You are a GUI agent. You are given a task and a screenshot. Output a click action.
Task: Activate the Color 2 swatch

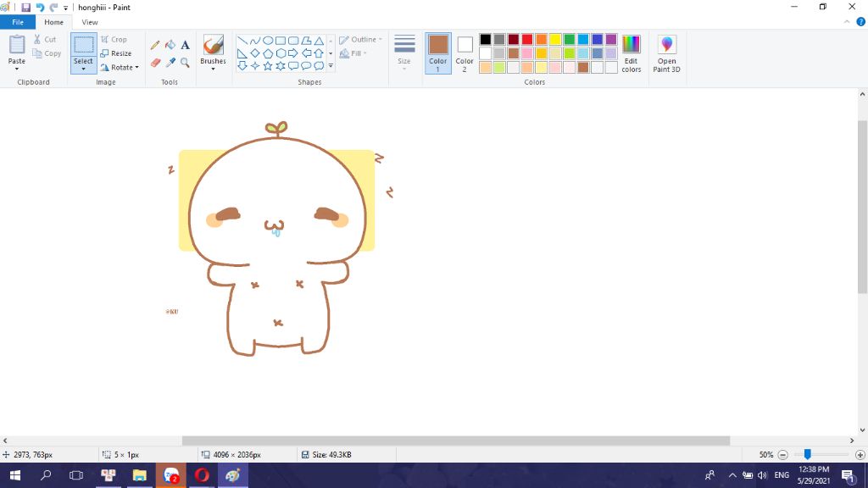(465, 53)
